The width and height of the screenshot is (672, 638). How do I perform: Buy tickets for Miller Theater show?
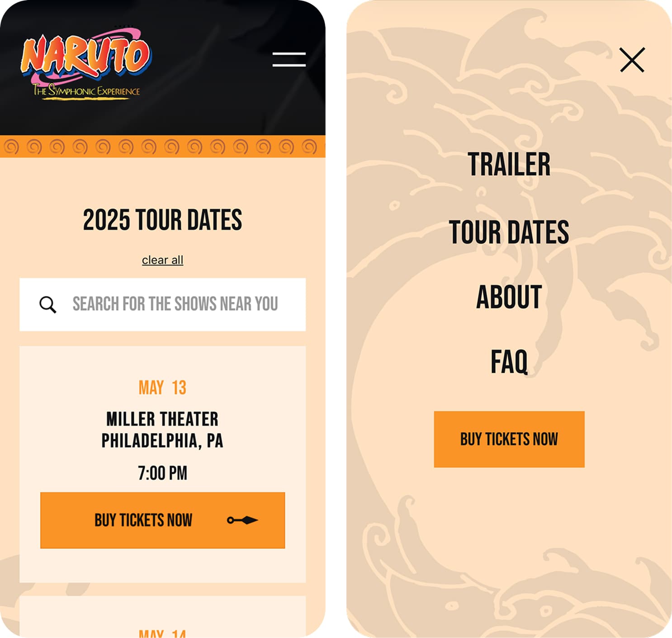[162, 520]
